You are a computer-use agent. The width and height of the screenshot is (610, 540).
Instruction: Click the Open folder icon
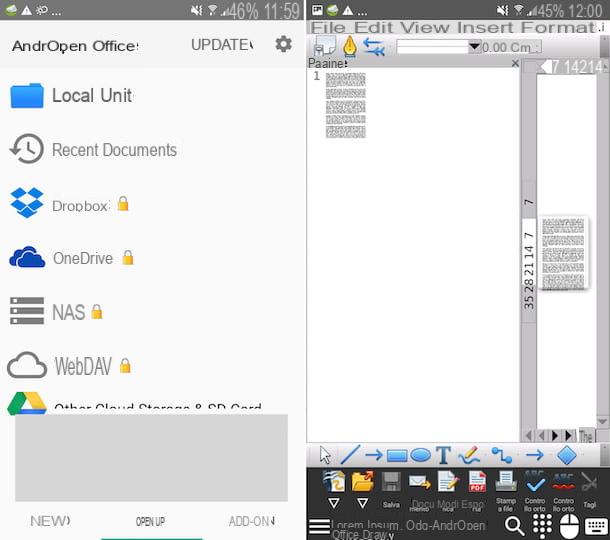pos(363,481)
